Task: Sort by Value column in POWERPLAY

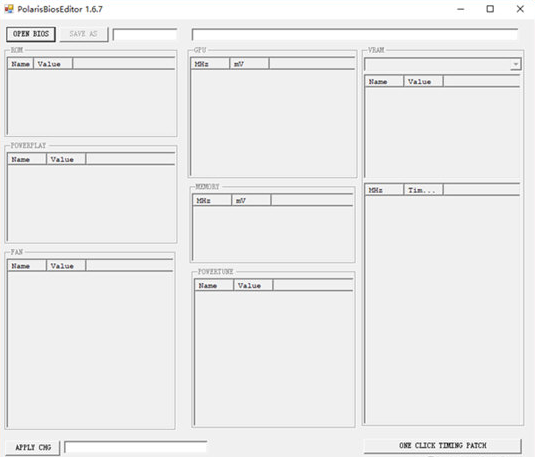Action: tap(66, 159)
